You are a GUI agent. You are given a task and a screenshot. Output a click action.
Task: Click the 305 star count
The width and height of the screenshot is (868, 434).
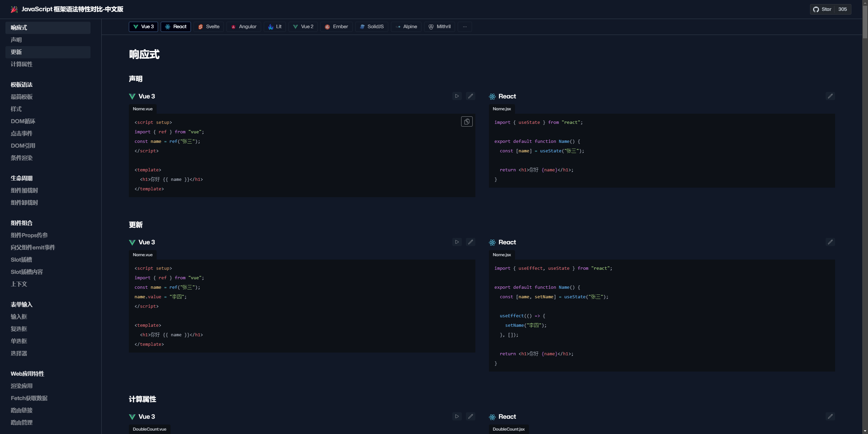click(x=843, y=9)
